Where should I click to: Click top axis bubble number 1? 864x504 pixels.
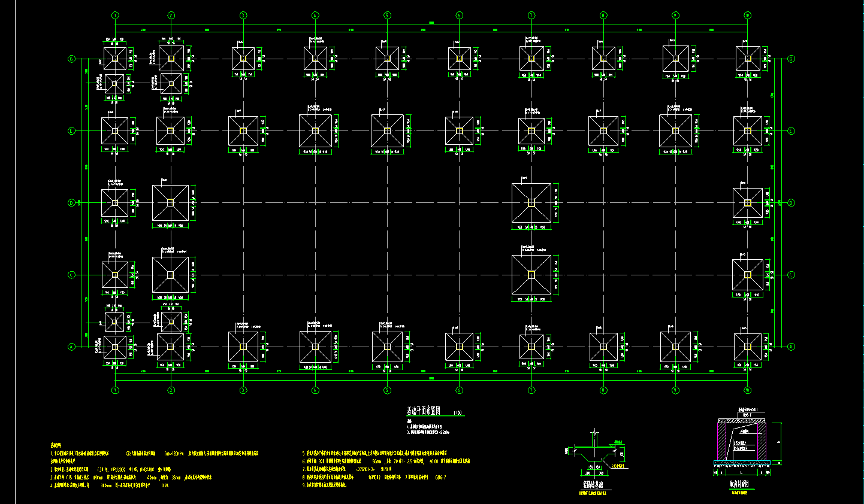tap(115, 16)
